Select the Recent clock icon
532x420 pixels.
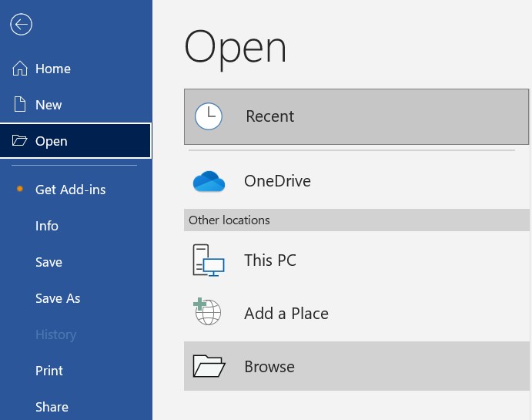click(208, 116)
